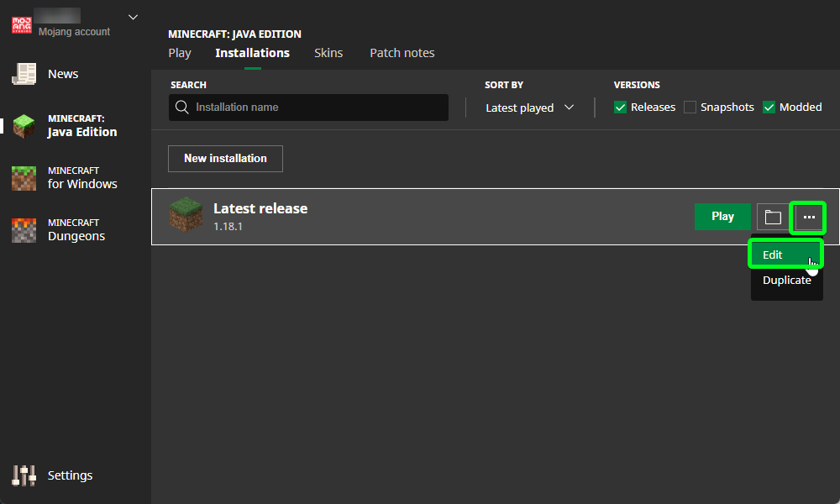Switch to the Installations tab
Viewport: 840px width, 504px height.
click(x=252, y=53)
